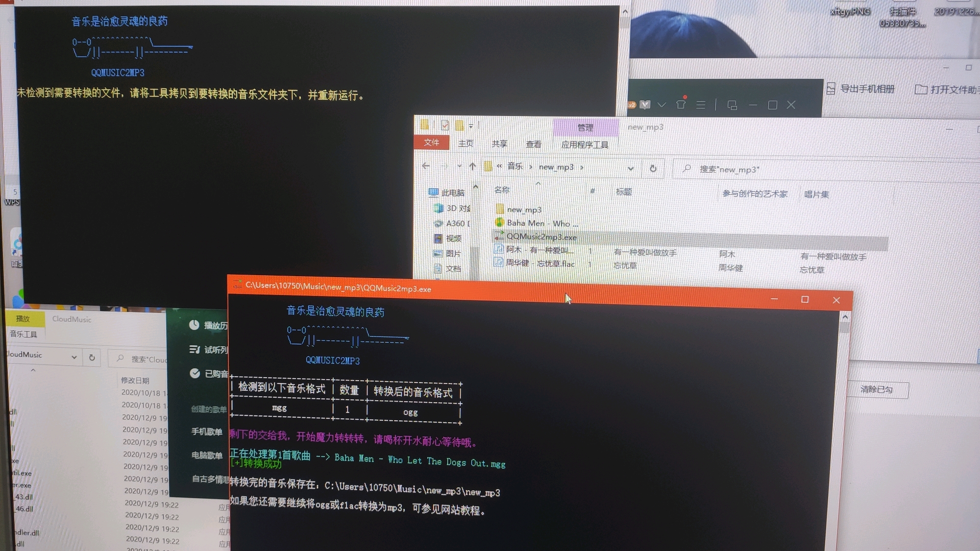The image size is (980, 551).
Task: Select 周华健 - 忘忧草.flac file
Action: (535, 263)
